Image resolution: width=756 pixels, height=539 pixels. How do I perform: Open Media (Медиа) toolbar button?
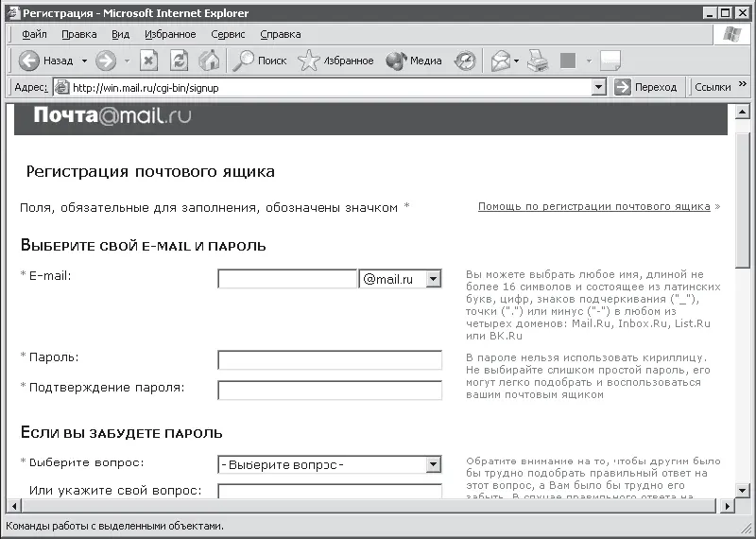(x=414, y=61)
